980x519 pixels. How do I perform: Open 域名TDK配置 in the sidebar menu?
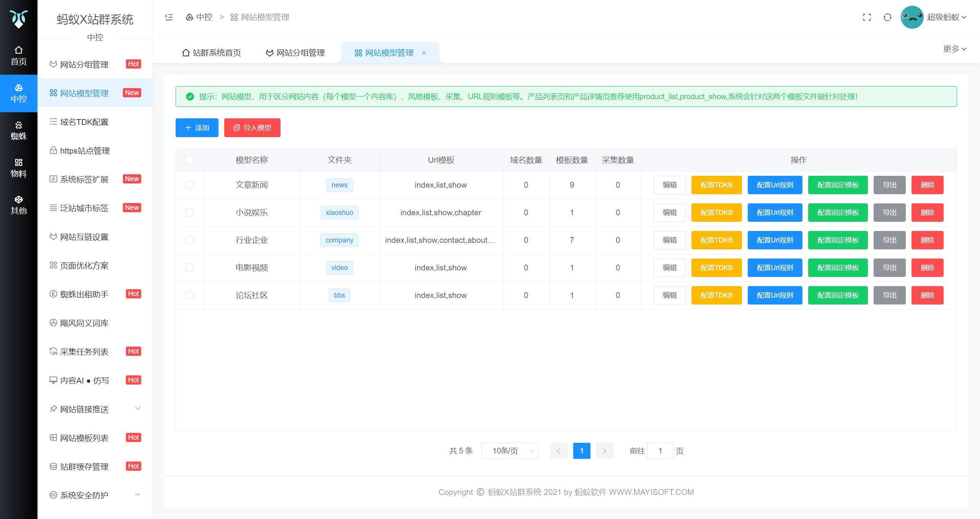84,122
